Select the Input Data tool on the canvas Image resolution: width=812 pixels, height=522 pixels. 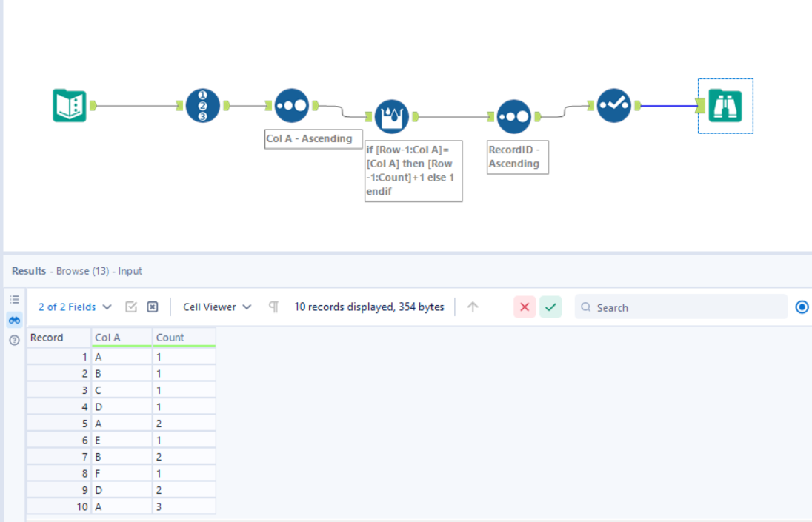(x=68, y=106)
